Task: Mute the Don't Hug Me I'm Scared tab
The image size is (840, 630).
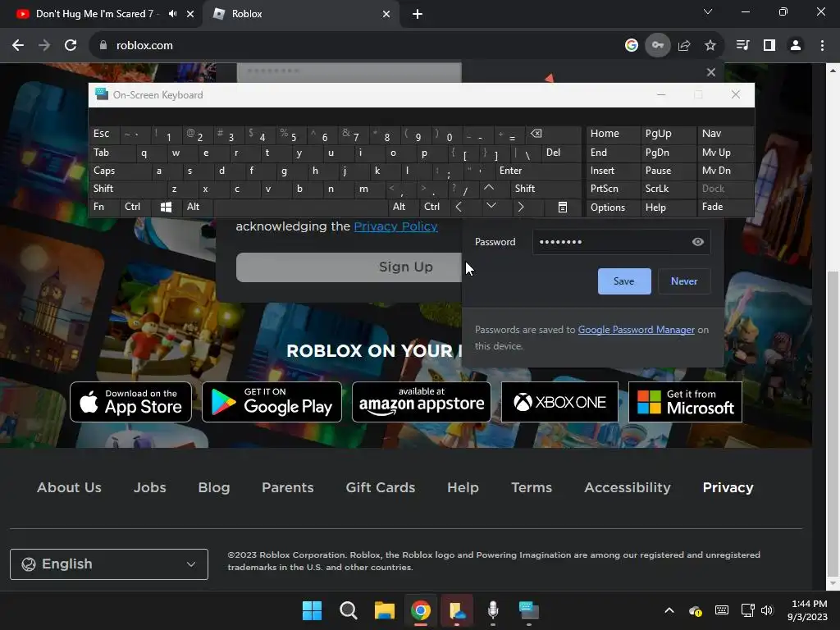Action: 172,14
